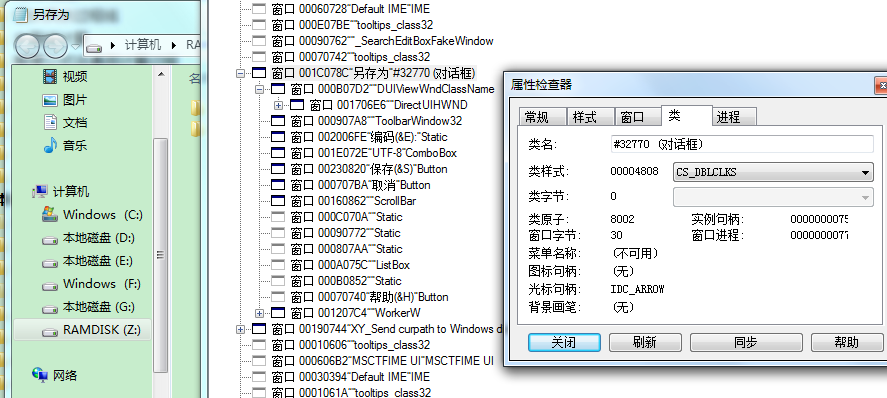Open 视频 library in navigation pane

tap(66, 76)
